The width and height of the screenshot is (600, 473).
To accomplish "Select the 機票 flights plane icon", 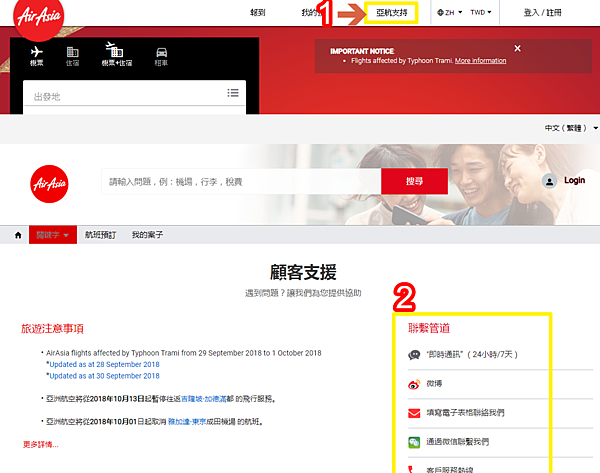I will point(37,51).
